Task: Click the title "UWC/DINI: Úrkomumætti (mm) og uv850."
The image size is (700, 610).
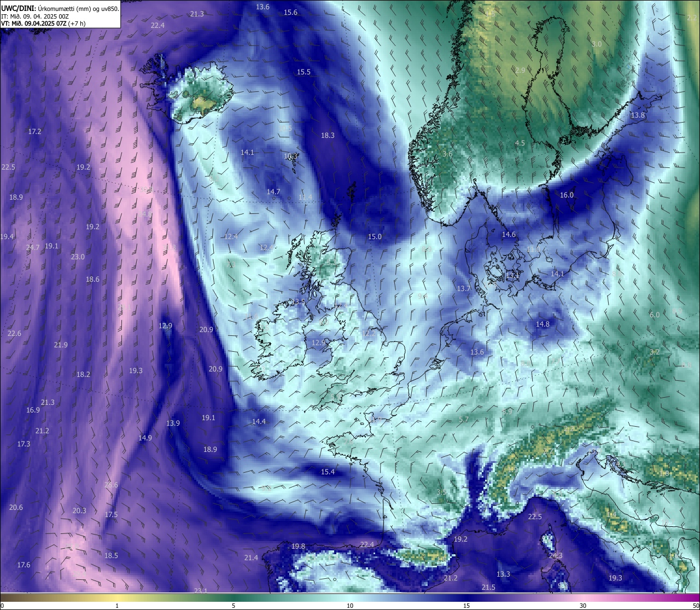Action: coord(60,9)
